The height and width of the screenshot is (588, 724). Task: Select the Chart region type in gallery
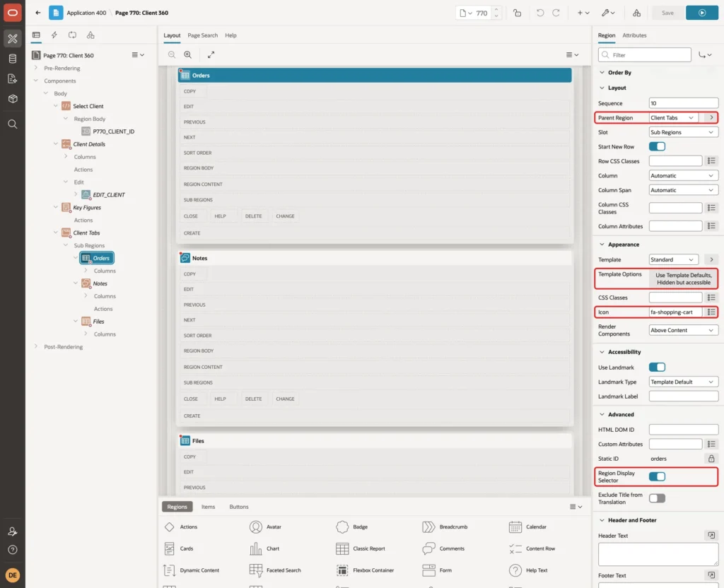click(264, 548)
